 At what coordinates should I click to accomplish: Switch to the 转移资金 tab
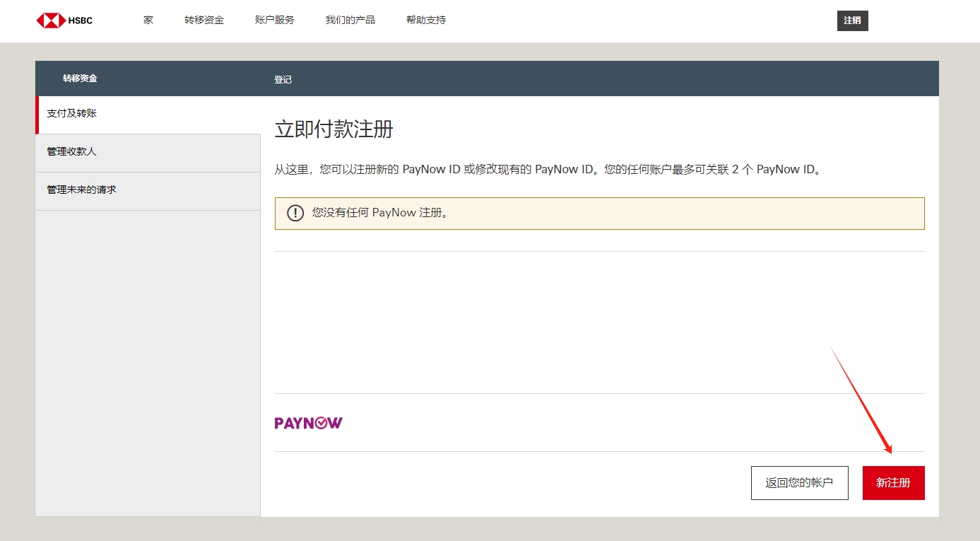tap(79, 78)
